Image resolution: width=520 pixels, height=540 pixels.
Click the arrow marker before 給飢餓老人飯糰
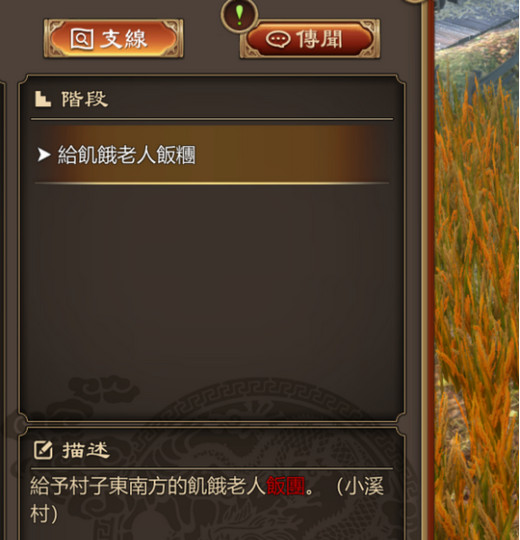(44, 155)
